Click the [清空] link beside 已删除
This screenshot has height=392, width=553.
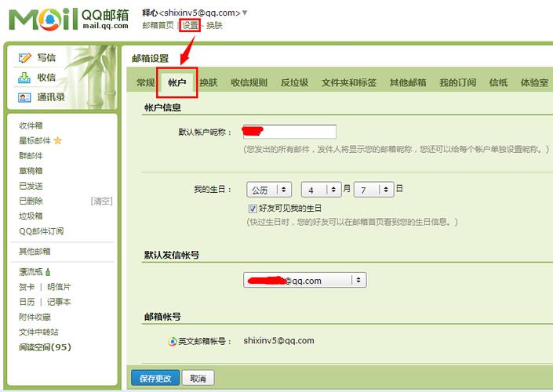(101, 201)
